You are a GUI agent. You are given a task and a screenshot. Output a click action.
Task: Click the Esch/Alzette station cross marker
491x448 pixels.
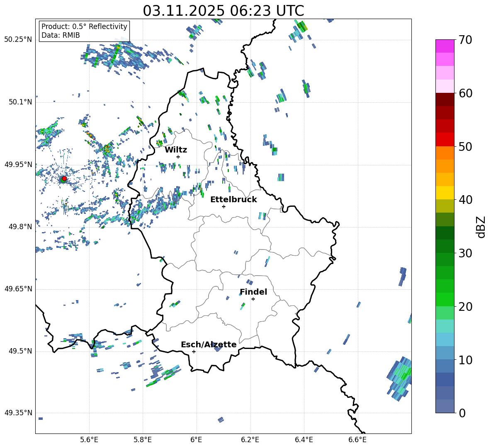194,351
